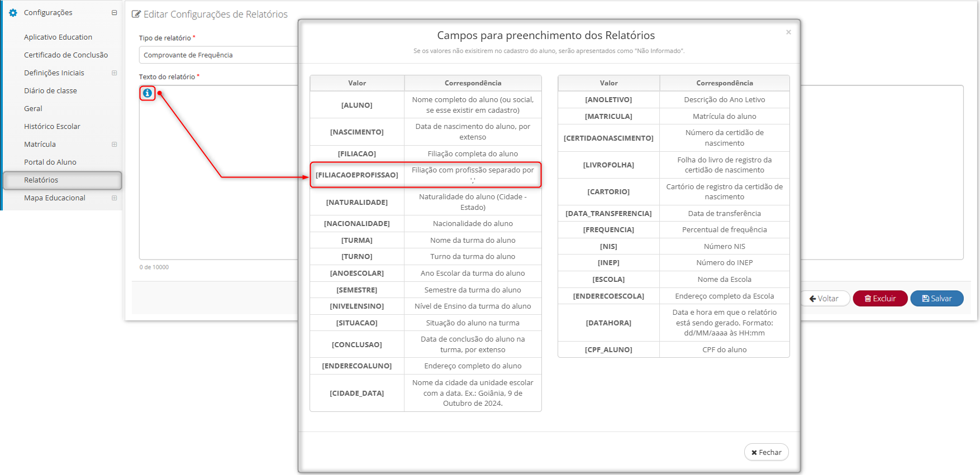
Task: Select the [MATRICULA] value cell
Action: click(x=608, y=116)
